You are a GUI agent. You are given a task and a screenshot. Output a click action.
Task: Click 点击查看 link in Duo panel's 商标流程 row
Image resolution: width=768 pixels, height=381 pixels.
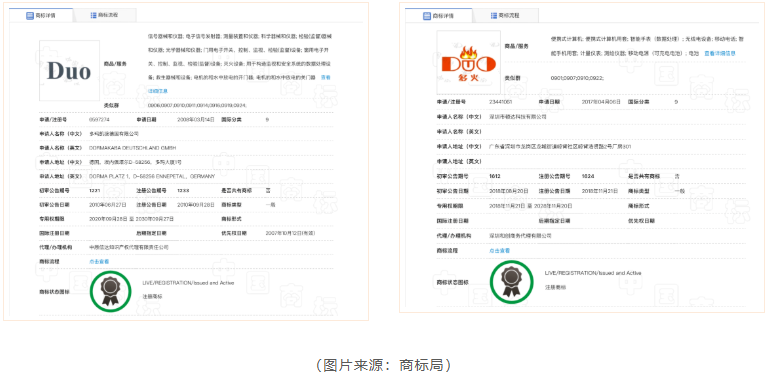(x=99, y=262)
